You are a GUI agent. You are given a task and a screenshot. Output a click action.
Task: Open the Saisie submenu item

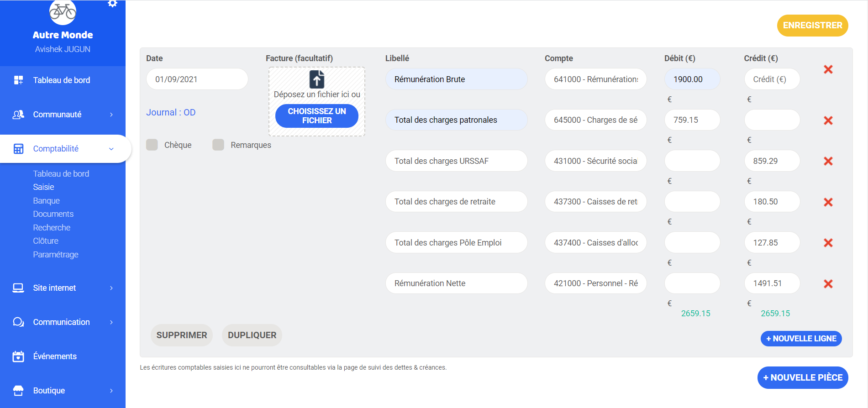click(43, 187)
